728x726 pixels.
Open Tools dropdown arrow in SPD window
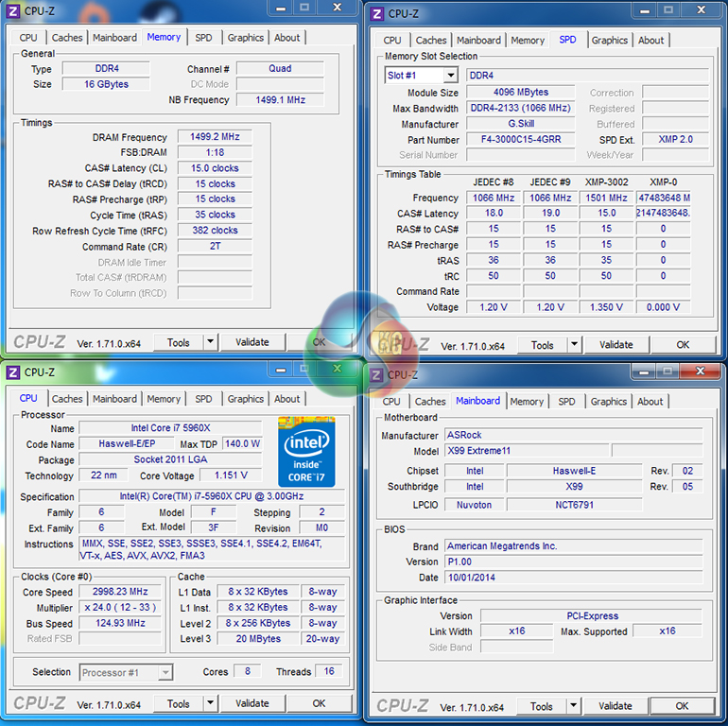[574, 345]
